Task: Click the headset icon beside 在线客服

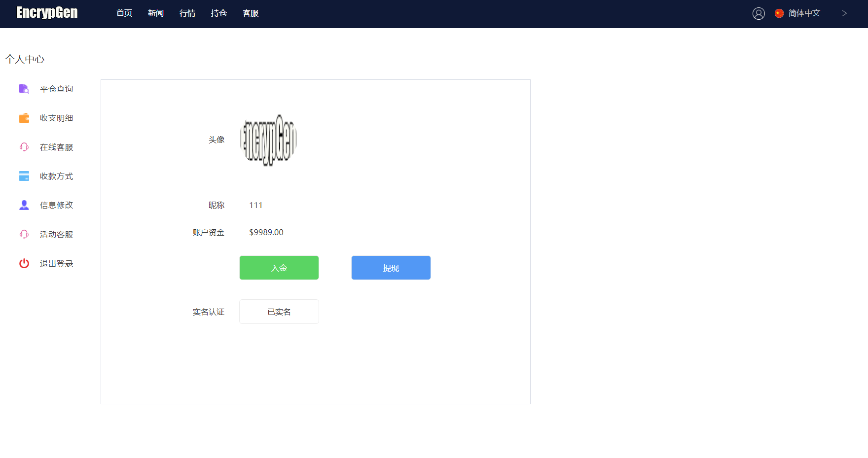Action: click(x=24, y=147)
